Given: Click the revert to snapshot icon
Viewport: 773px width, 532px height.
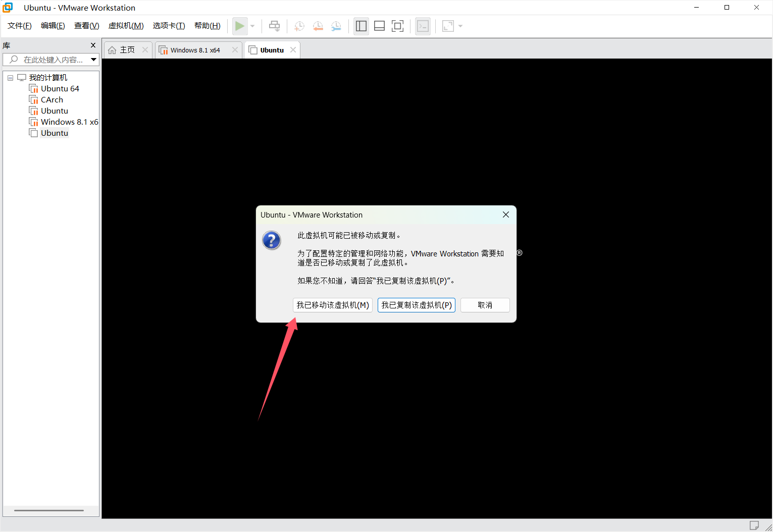Looking at the screenshot, I should point(318,26).
